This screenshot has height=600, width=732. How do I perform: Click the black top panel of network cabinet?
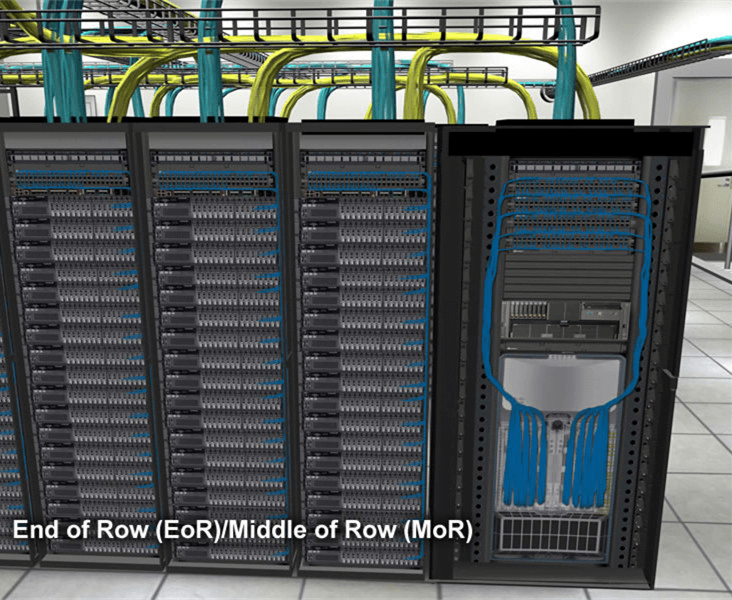tap(570, 142)
